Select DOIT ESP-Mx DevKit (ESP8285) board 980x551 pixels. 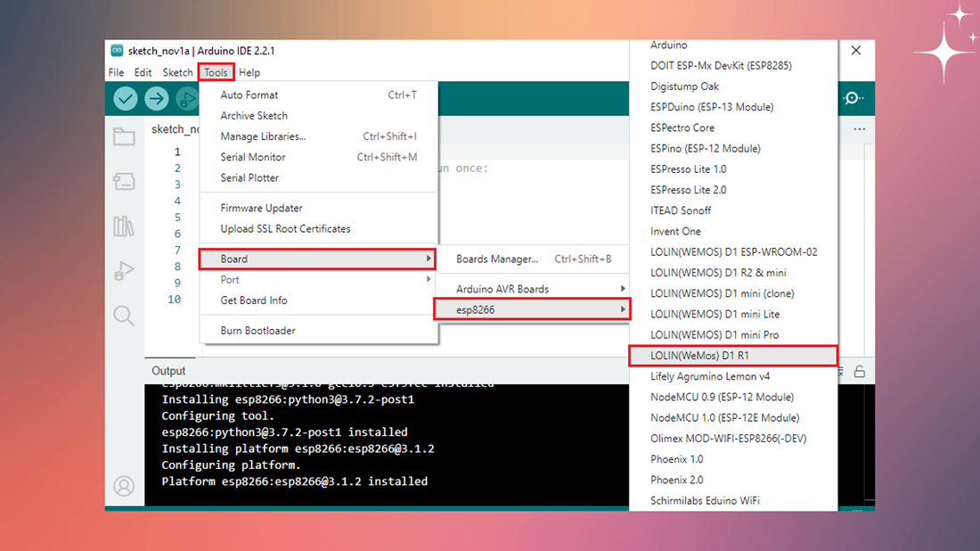coord(733,66)
